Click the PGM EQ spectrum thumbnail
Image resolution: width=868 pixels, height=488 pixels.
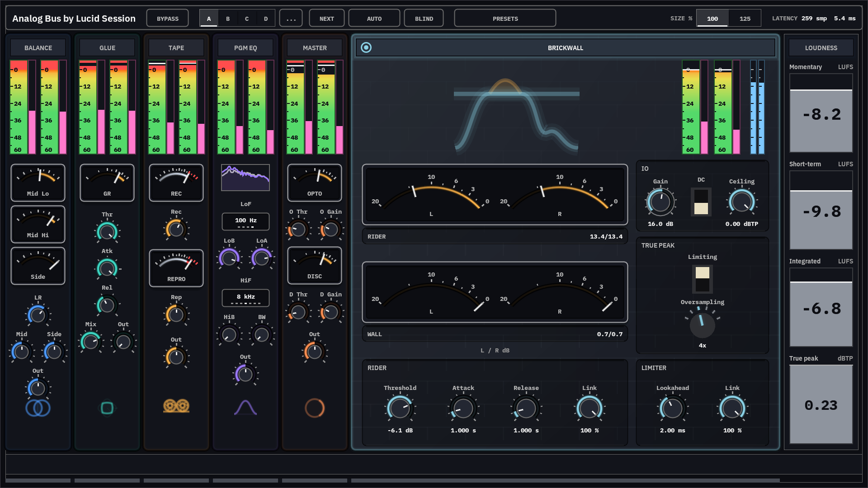pos(245,178)
